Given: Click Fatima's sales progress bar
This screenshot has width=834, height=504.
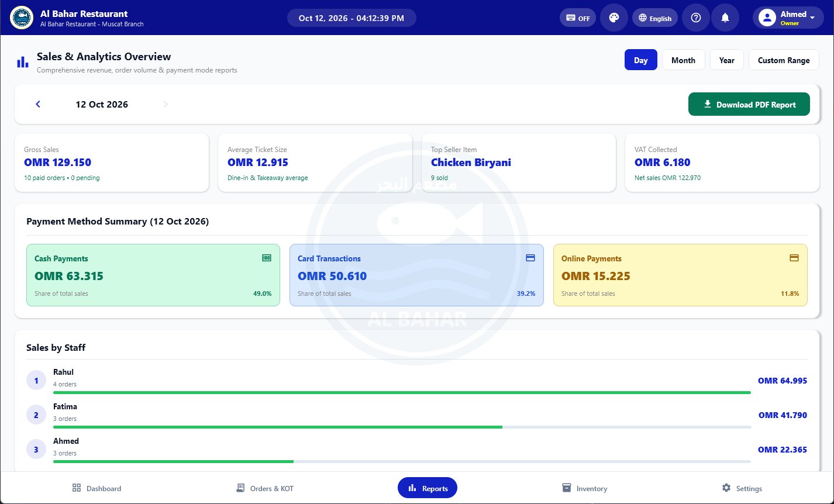Looking at the screenshot, I should [x=402, y=427].
